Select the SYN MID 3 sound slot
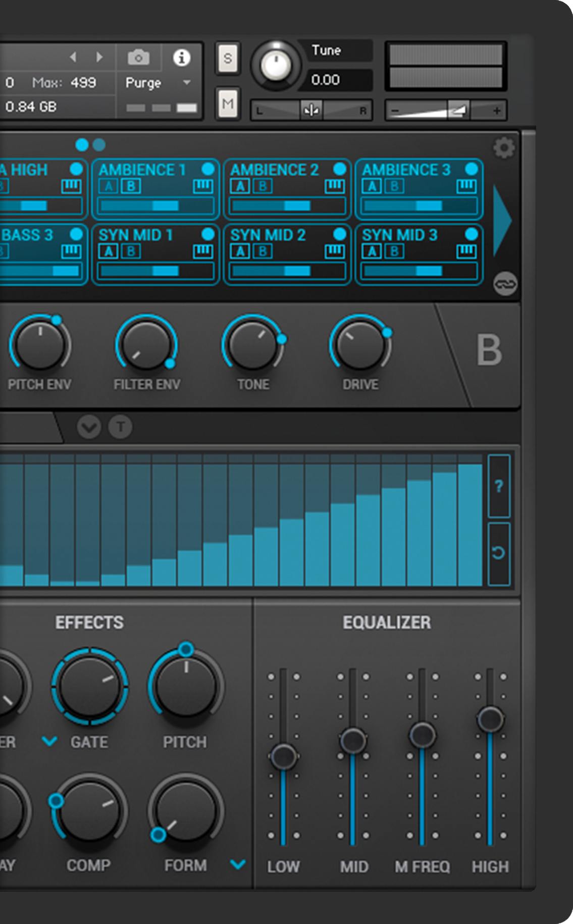Viewport: 573px width, 924px height. [419, 254]
